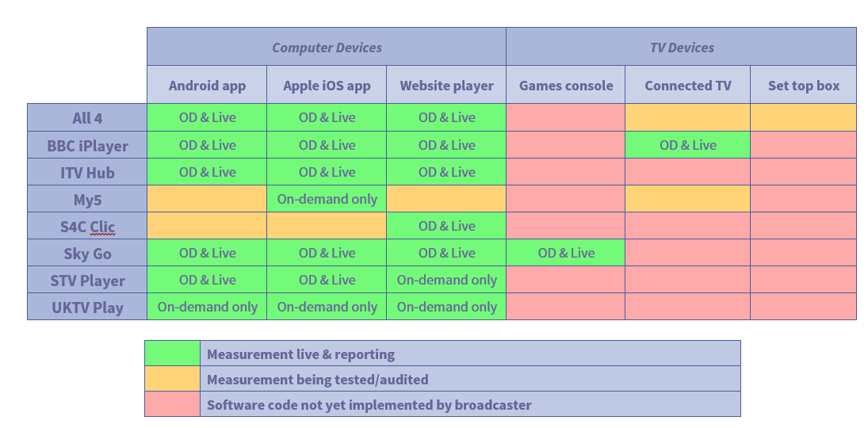Select the orange legend color swatch
The image size is (868, 428).
pyautogui.click(x=172, y=379)
